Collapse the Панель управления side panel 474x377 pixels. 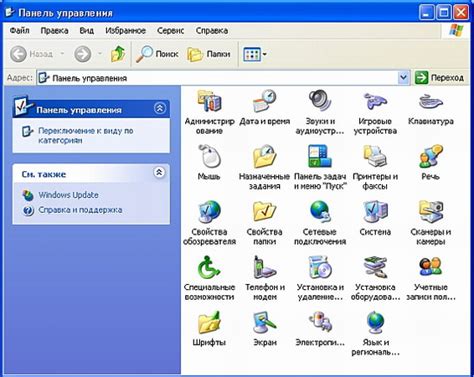pyautogui.click(x=160, y=108)
